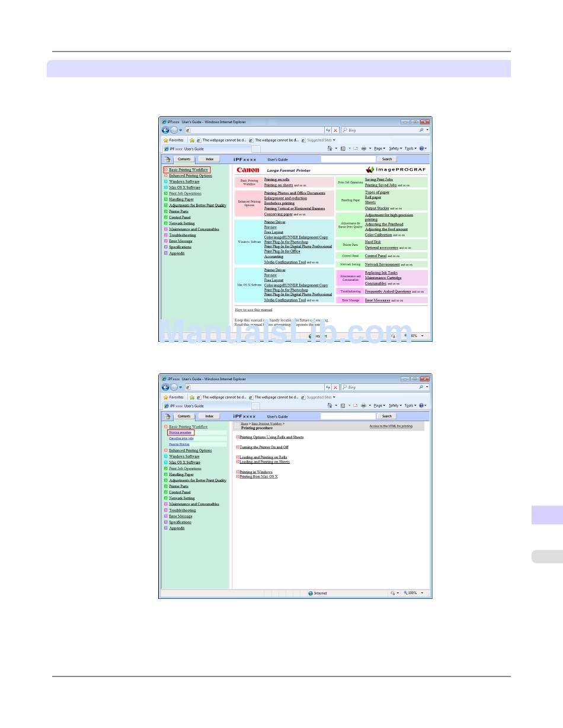Screen dimensions: 563x728
Task: Click the Favorites star in the lower browser window
Action: tap(167, 397)
